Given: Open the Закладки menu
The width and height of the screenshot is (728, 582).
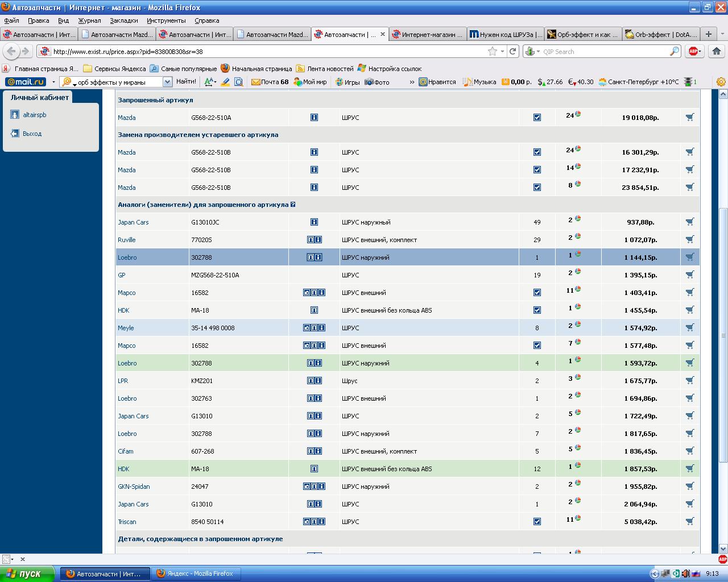Looking at the screenshot, I should (123, 20).
